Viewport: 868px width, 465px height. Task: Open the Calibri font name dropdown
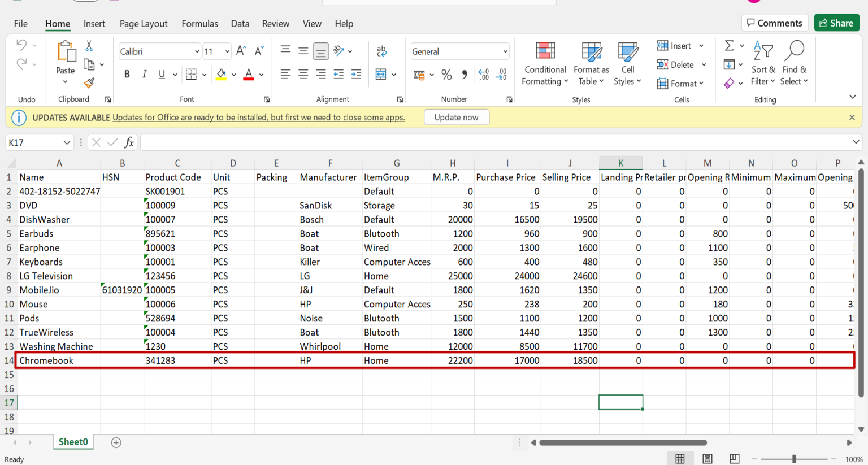197,51
